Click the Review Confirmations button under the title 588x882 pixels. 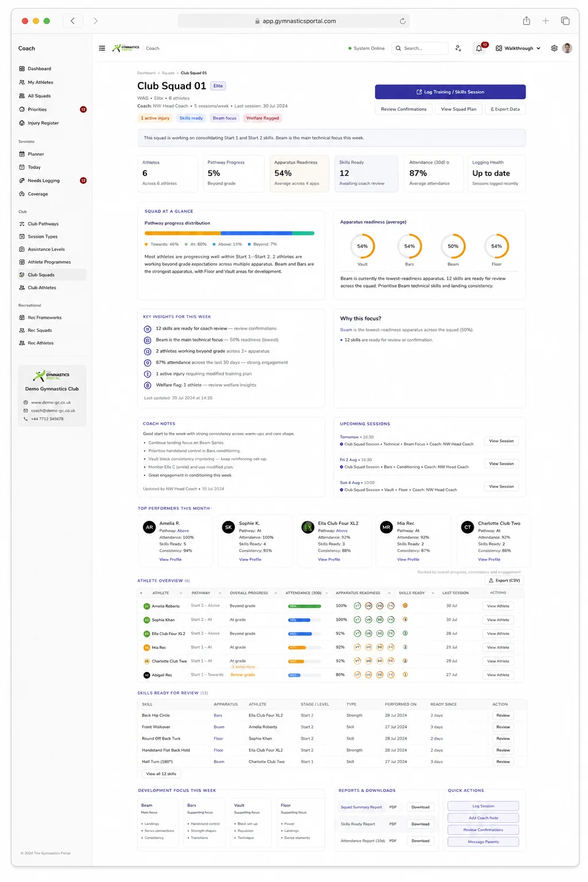[x=404, y=109]
